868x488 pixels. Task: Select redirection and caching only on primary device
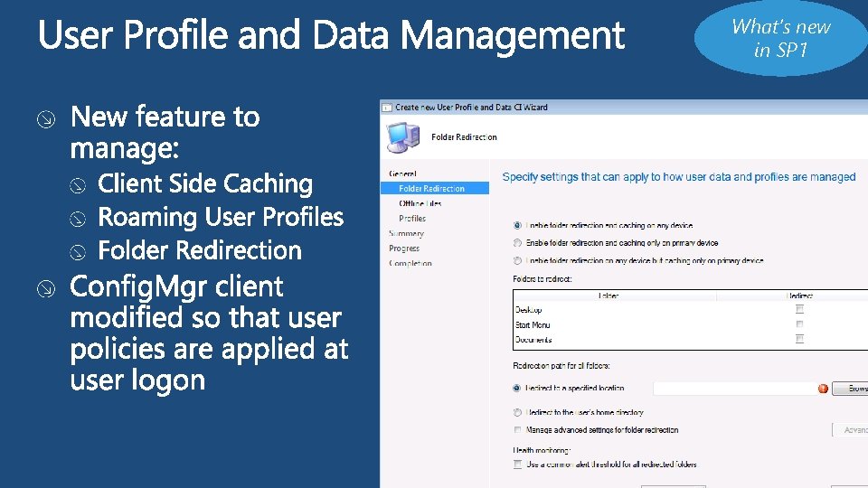[517, 243]
